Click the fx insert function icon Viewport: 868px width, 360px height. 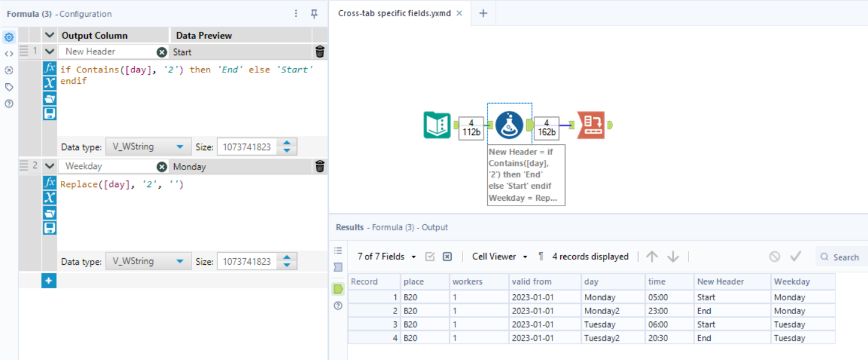tap(49, 68)
